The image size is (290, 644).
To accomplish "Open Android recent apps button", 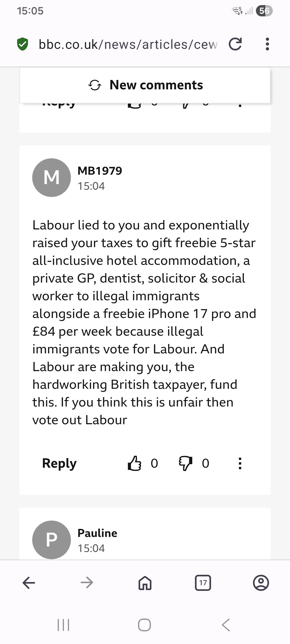I will click(x=64, y=625).
